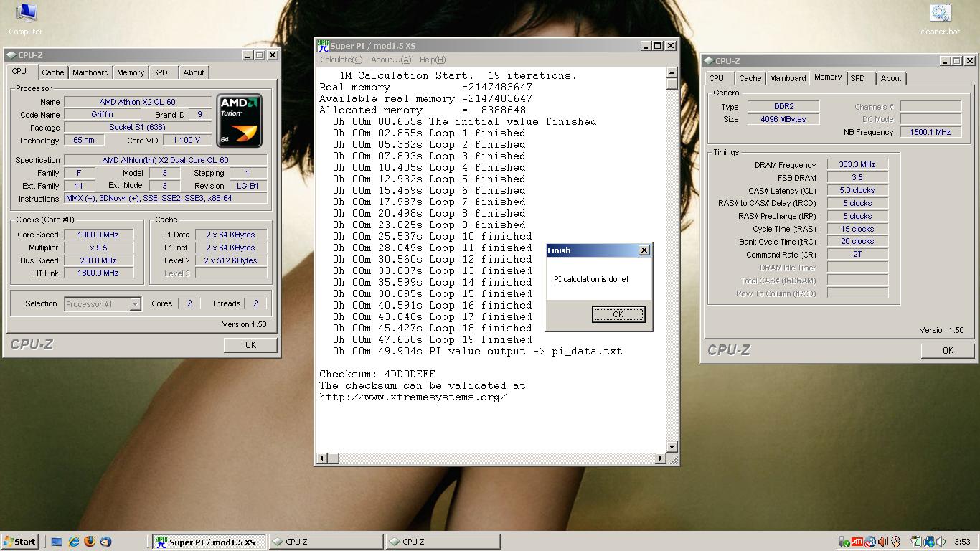Viewport: 980px width, 551px height.
Task: Switch to first CPU-Z taskbar button
Action: [326, 542]
